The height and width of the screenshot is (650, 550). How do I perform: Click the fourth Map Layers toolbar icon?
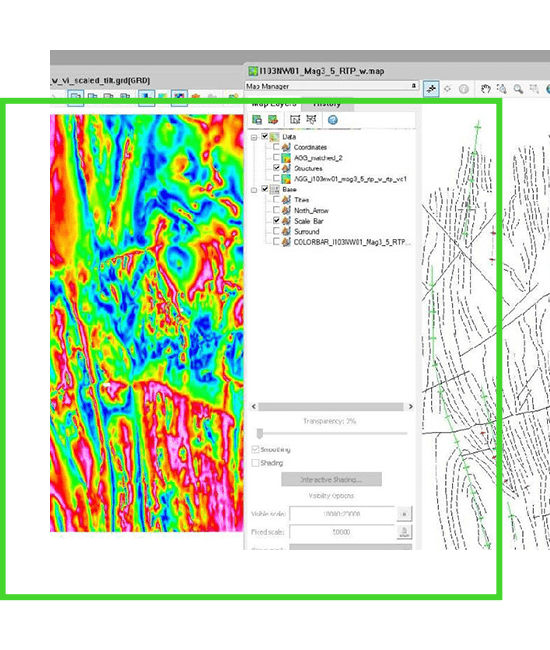[x=311, y=120]
